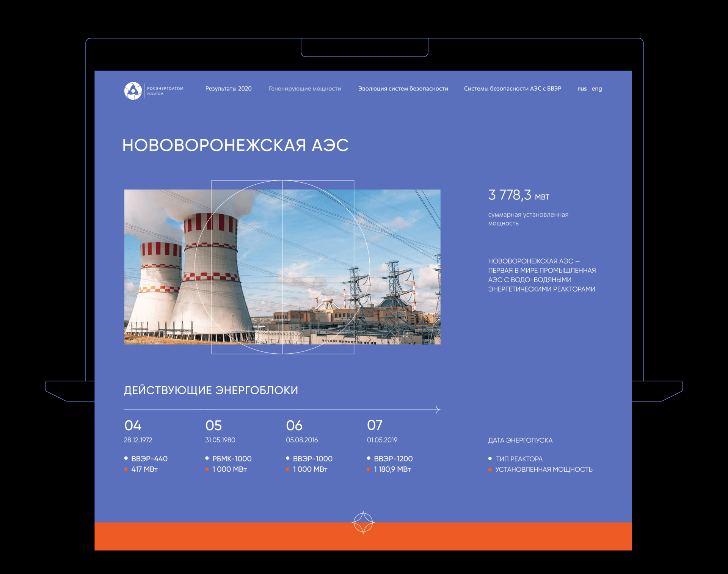
Task: Select power unit 04 on timeline
Action: pos(133,425)
